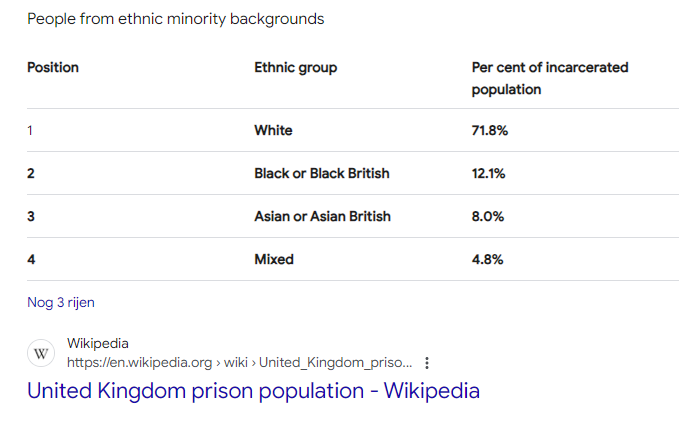Click the Wikipedia globe favicon
Screen dimensions: 691x423
click(x=42, y=353)
